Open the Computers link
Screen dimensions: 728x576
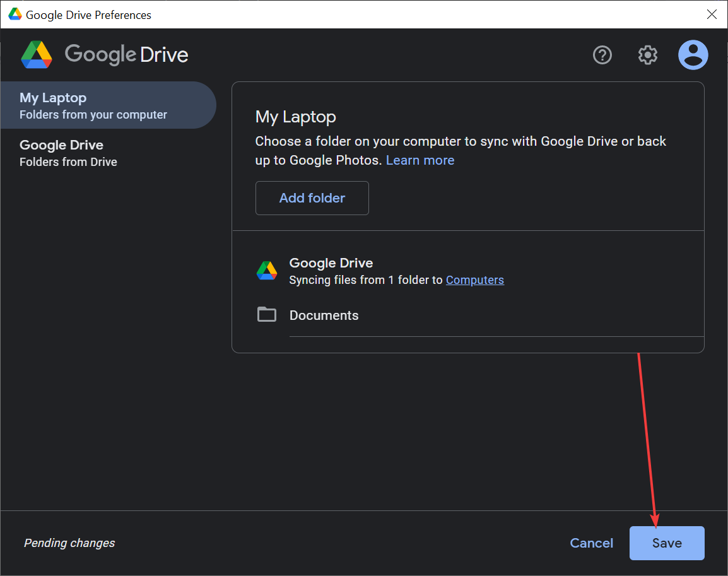[474, 280]
